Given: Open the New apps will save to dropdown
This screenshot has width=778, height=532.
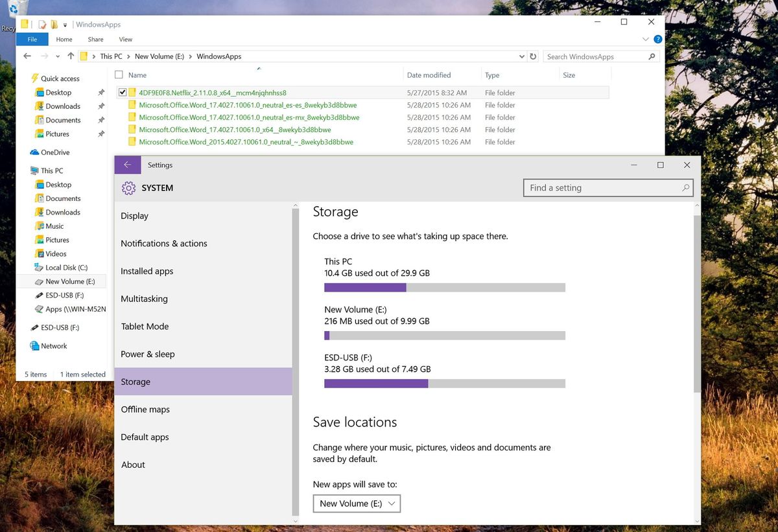Looking at the screenshot, I should (x=357, y=503).
